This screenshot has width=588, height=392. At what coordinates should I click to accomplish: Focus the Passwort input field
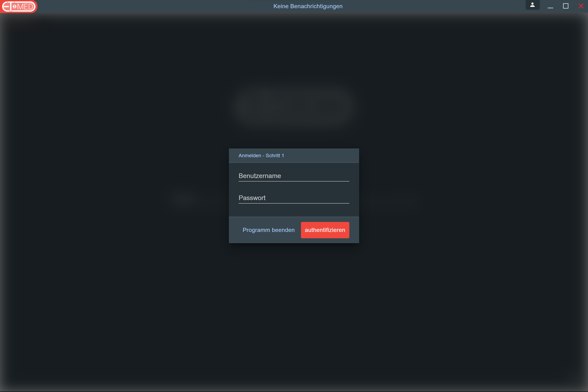294,198
